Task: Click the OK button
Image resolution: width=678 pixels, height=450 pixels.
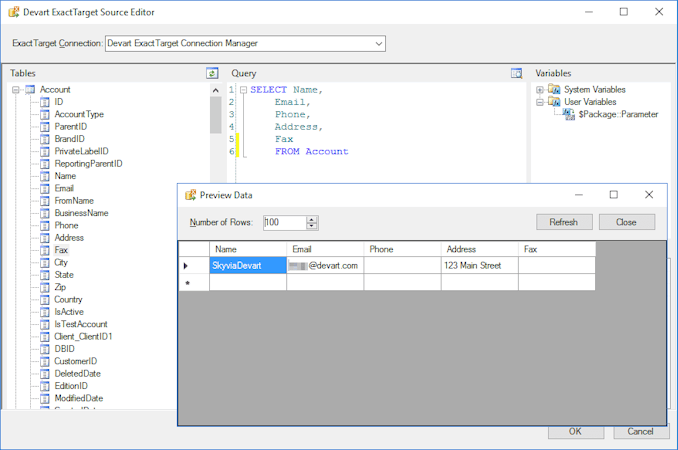Action: point(576,431)
